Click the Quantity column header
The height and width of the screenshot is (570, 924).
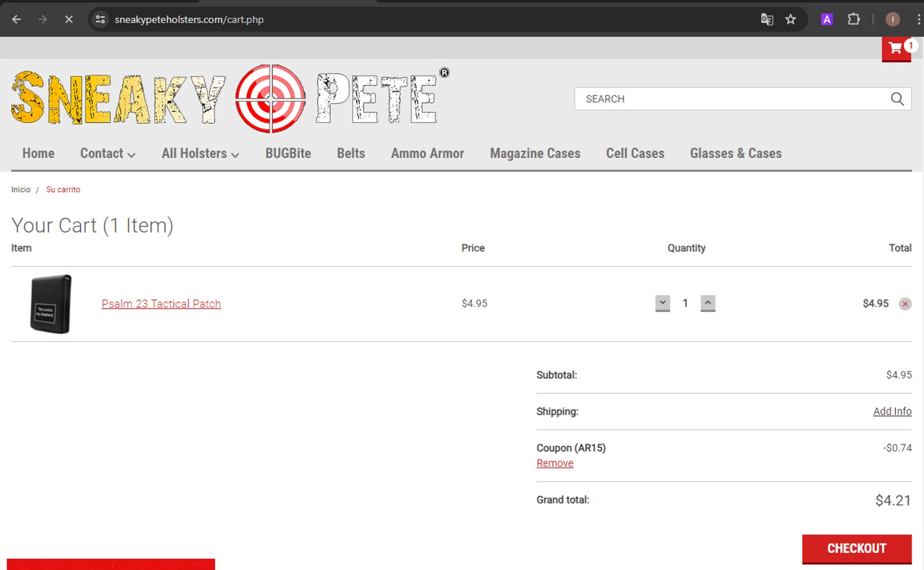pos(686,248)
